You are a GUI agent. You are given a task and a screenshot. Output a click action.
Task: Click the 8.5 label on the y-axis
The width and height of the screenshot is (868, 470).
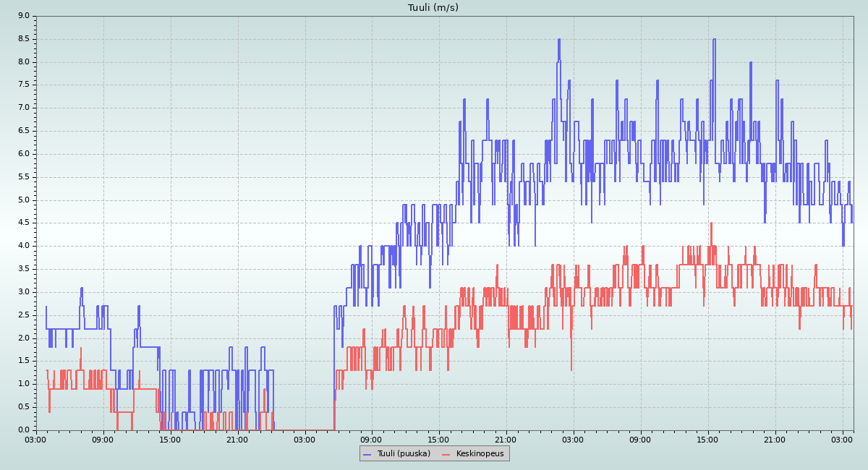23,39
